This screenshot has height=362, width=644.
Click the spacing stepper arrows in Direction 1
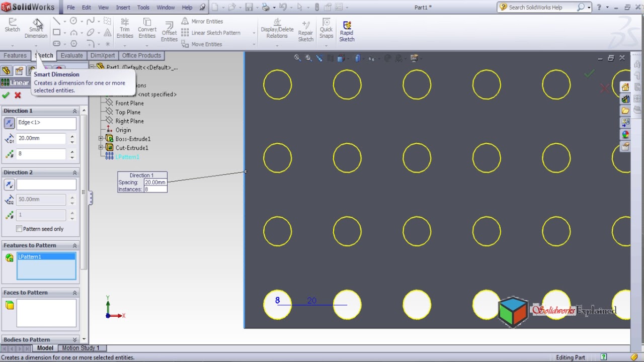[72, 138]
